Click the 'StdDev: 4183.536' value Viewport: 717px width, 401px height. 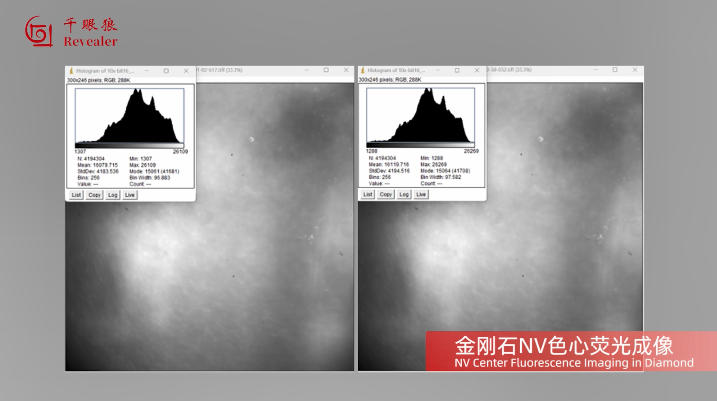click(x=98, y=171)
